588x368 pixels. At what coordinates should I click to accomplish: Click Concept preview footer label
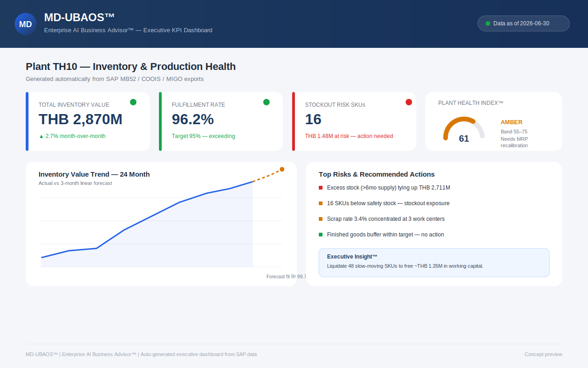(543, 354)
